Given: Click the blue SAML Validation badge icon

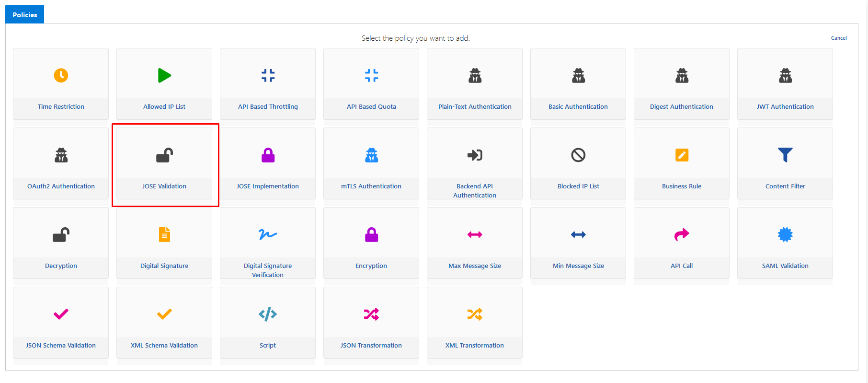Looking at the screenshot, I should pyautogui.click(x=785, y=234).
